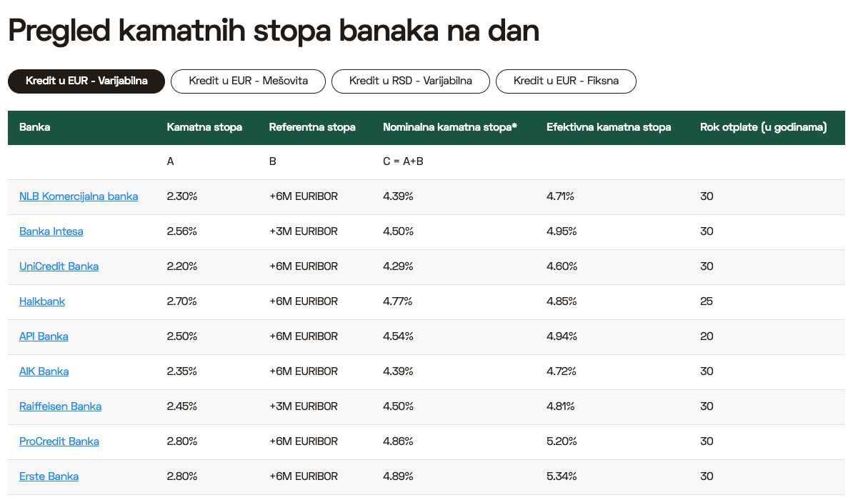Viewport: 868px width, 500px height.
Task: Visit the AIK Banka link
Action: [x=44, y=371]
